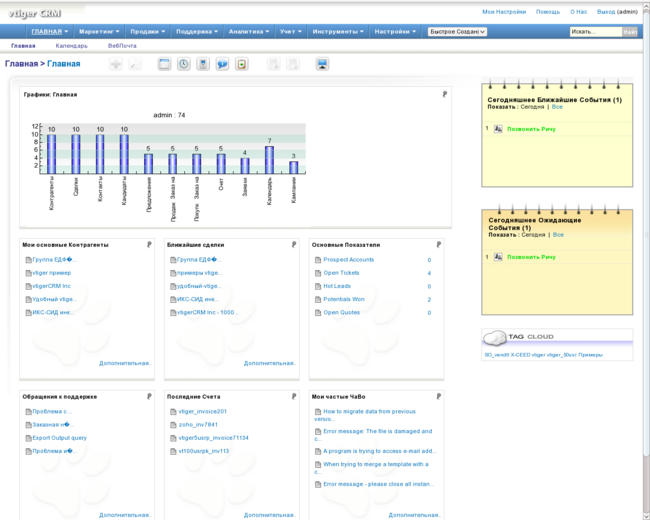The height and width of the screenshot is (520, 650).
Task: Click Дополнительная under Мои основные Контрагенты
Action: [x=125, y=363]
